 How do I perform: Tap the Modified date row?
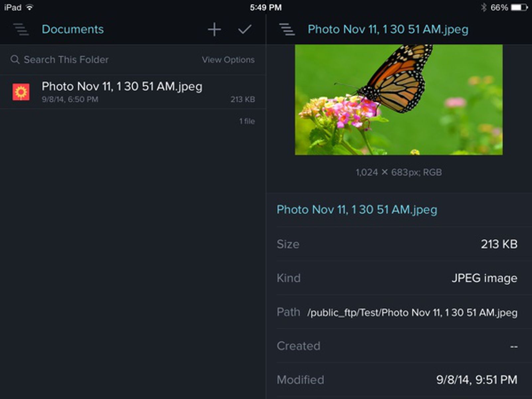click(x=397, y=380)
